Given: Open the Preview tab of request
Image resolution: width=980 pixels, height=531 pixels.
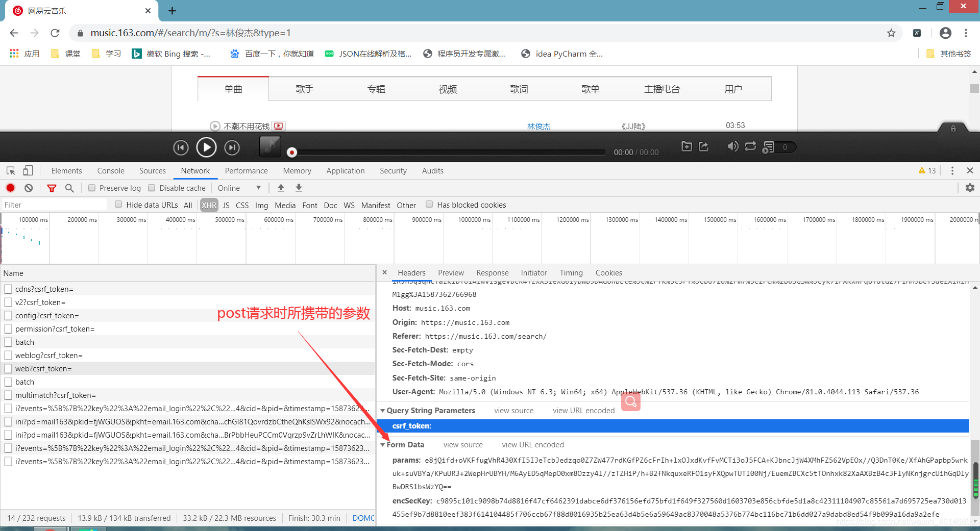Looking at the screenshot, I should (451, 273).
